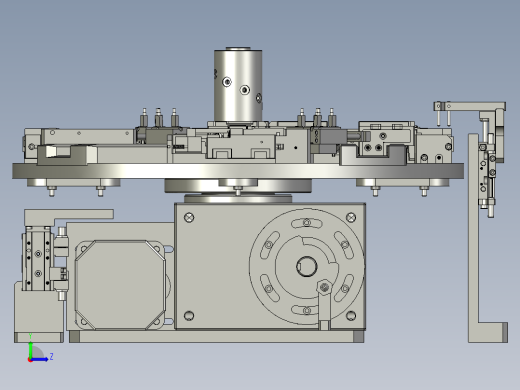The height and width of the screenshot is (390, 520).
Task: Select the long base plate under the gearbox
Action: [216, 336]
